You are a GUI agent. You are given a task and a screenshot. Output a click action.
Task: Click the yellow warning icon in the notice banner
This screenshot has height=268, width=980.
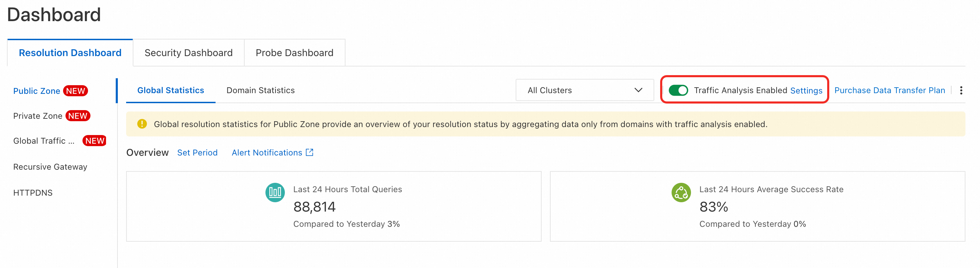tap(142, 124)
